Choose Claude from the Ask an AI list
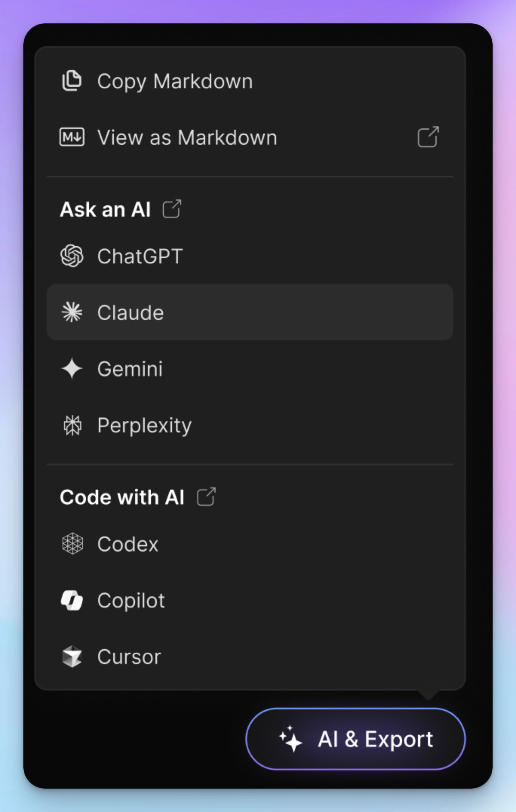The image size is (516, 812). [x=131, y=313]
